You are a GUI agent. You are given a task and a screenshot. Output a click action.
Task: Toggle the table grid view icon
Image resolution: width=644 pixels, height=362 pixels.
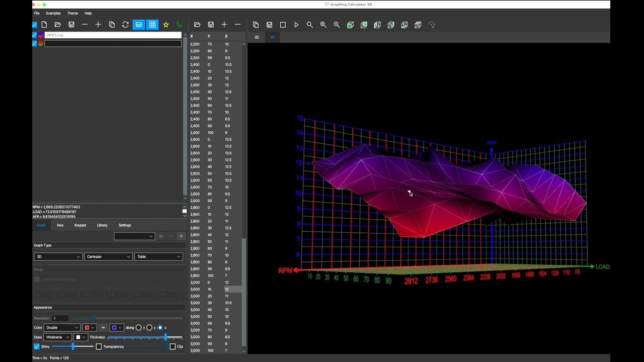152,25
